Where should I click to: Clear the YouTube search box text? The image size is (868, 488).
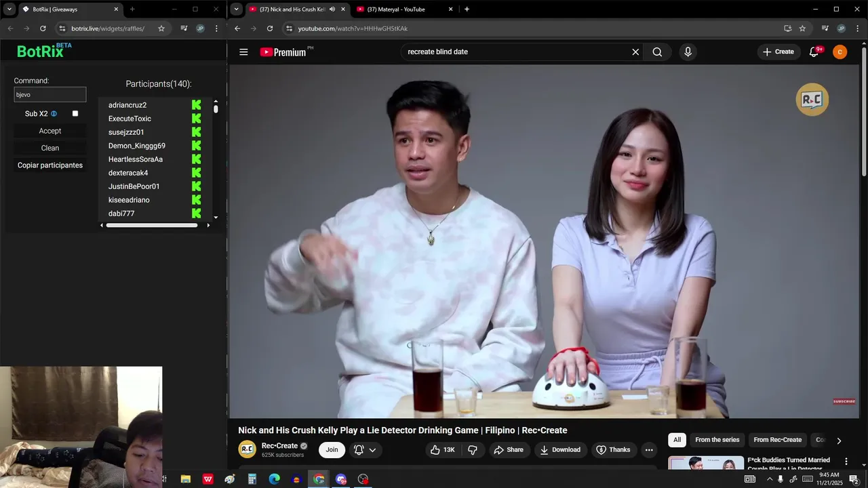(x=635, y=52)
